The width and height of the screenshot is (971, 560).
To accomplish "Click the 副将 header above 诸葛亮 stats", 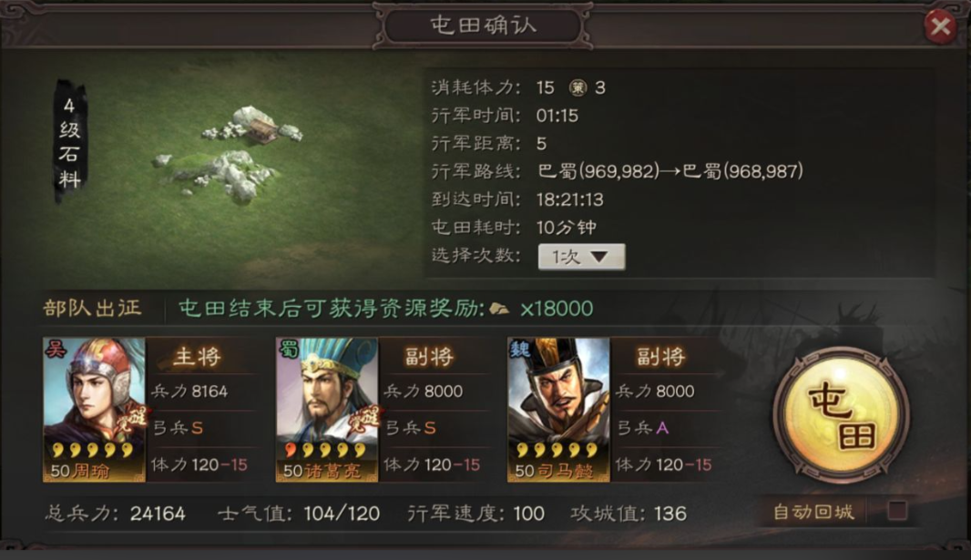I will [x=429, y=356].
